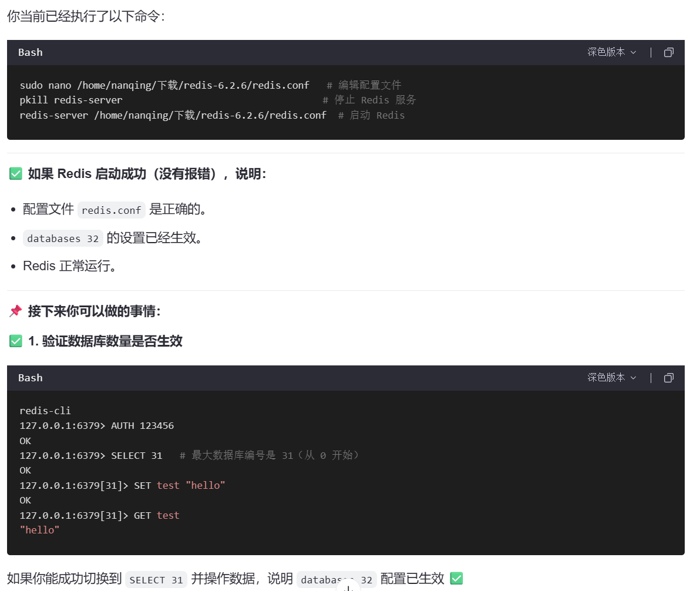Open 深色版本 dropdown in first code block
The image size is (700, 591).
(x=611, y=52)
